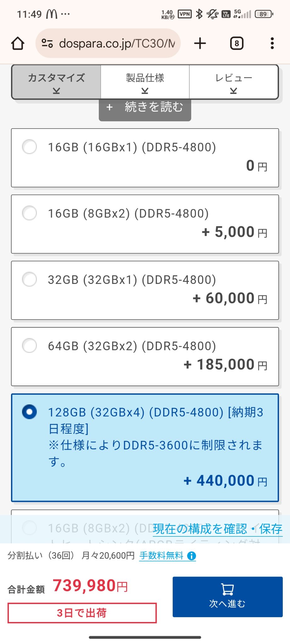Open a new tab with the plus icon
The height and width of the screenshot is (644, 290).
[200, 43]
